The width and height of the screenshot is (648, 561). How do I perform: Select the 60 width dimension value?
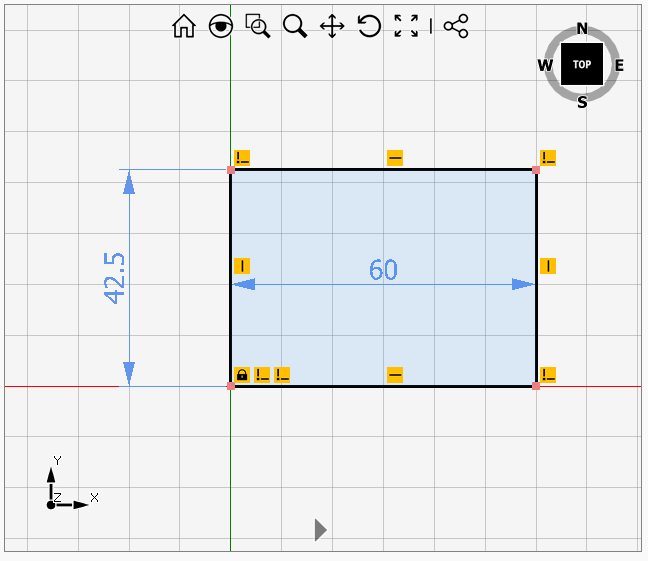[x=383, y=270]
